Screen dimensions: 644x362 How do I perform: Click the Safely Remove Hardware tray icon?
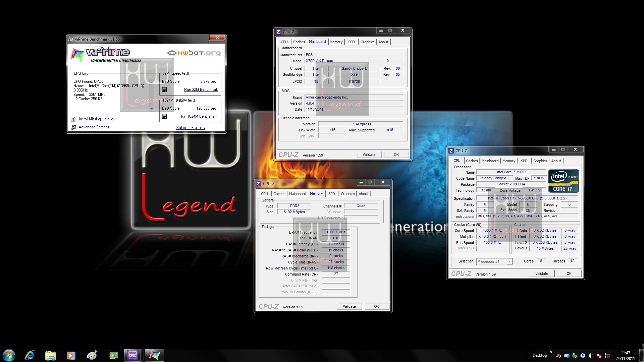tap(575, 356)
